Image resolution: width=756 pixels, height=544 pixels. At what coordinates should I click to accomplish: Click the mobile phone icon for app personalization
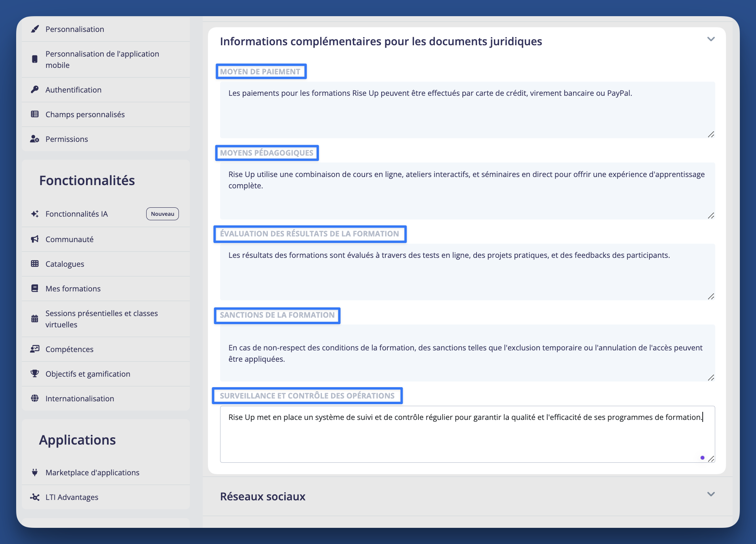(x=35, y=59)
